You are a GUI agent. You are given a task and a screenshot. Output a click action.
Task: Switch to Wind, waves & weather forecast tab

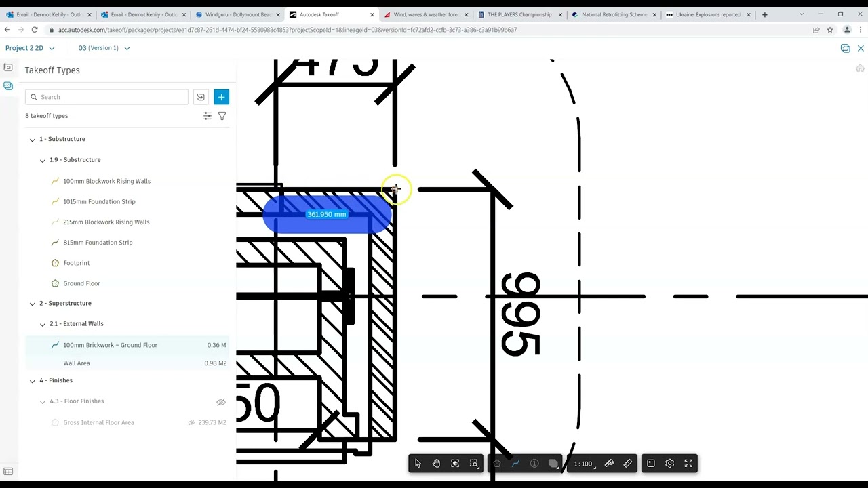tap(425, 14)
